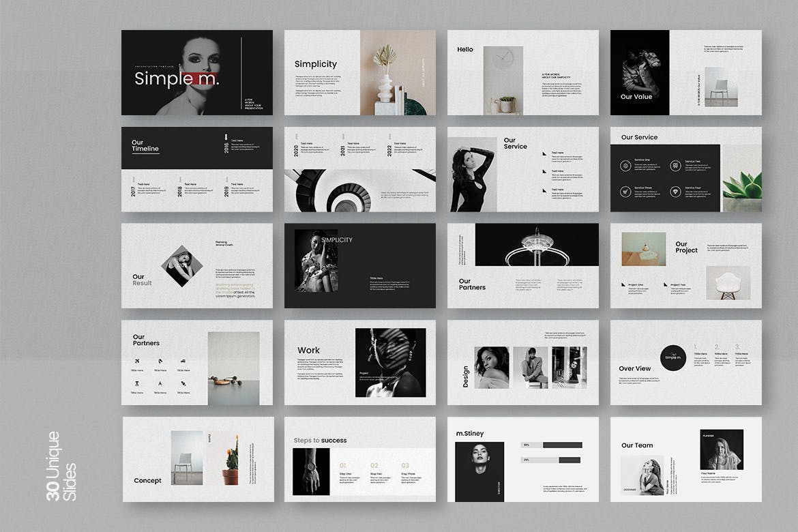The width and height of the screenshot is (798, 532).
Task: Select the Concept slide thumbnail
Action: click(198, 459)
